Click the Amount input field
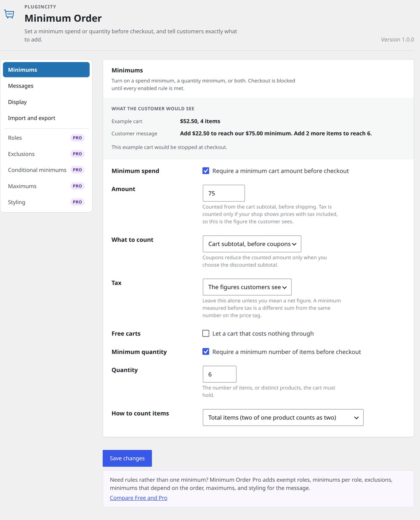The height and width of the screenshot is (520, 420). coord(223,193)
